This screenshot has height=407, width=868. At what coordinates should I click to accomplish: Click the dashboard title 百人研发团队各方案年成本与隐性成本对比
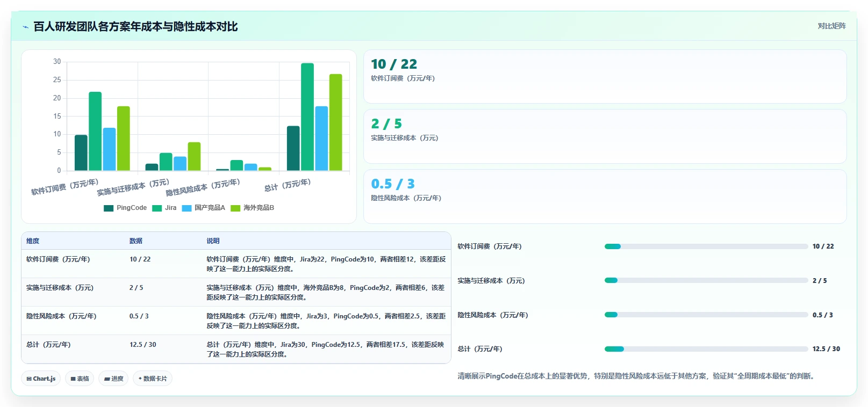(135, 26)
